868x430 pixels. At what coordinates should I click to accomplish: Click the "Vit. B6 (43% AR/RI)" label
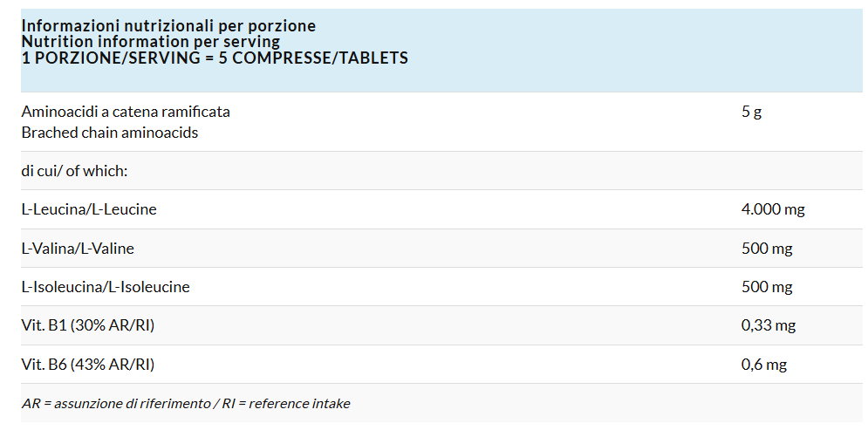tap(88, 364)
